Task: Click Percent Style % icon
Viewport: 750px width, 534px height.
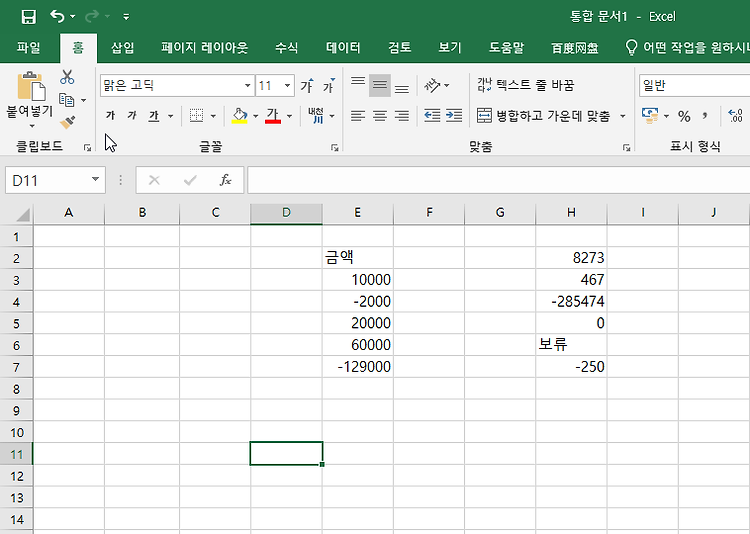Action: (684, 116)
